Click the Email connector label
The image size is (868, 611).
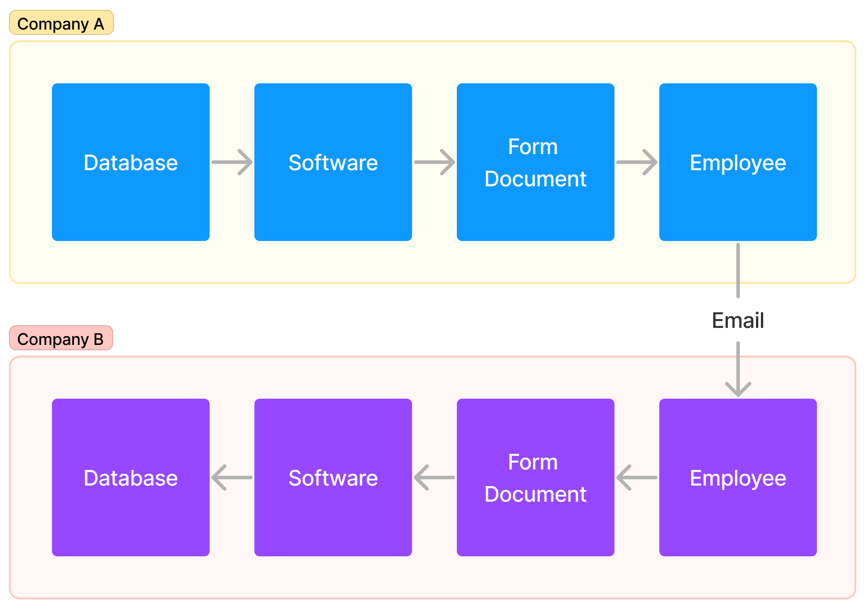click(x=738, y=321)
